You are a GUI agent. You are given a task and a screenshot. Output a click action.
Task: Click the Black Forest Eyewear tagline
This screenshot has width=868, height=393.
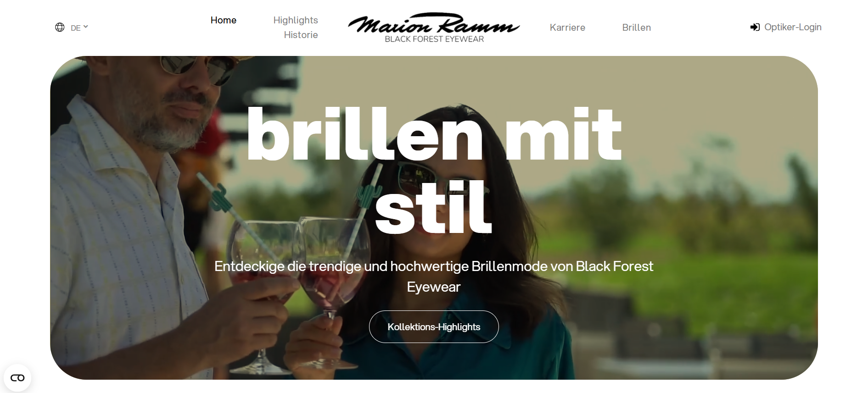point(434,39)
